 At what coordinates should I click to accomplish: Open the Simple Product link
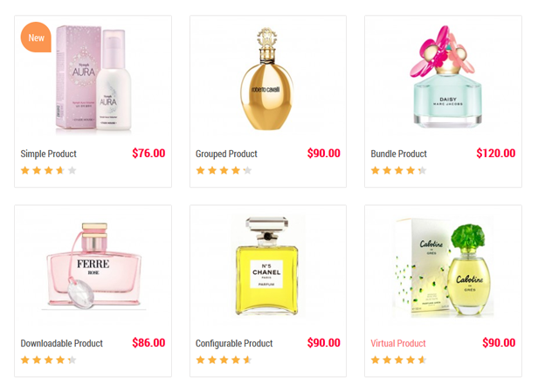point(48,154)
